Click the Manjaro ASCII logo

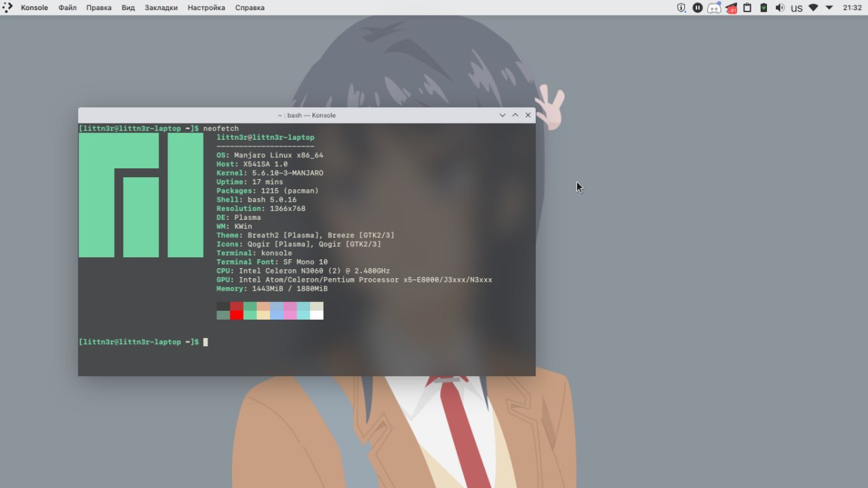tap(141, 195)
